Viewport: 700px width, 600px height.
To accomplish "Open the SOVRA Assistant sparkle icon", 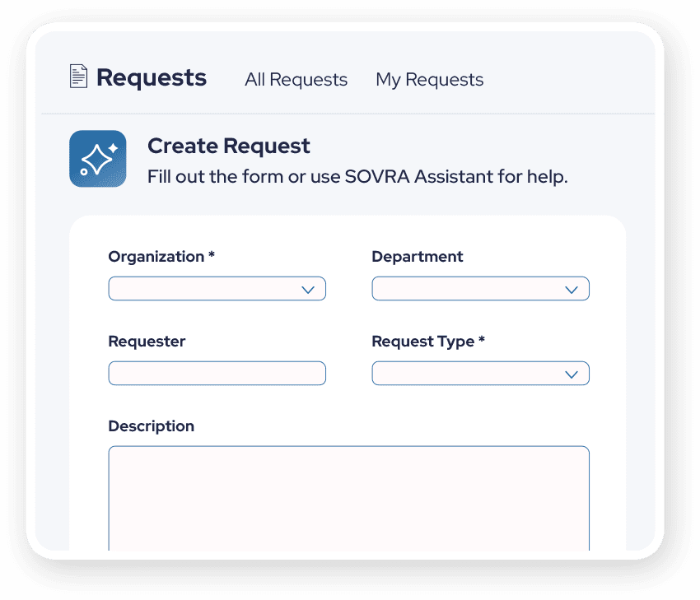I will click(98, 159).
